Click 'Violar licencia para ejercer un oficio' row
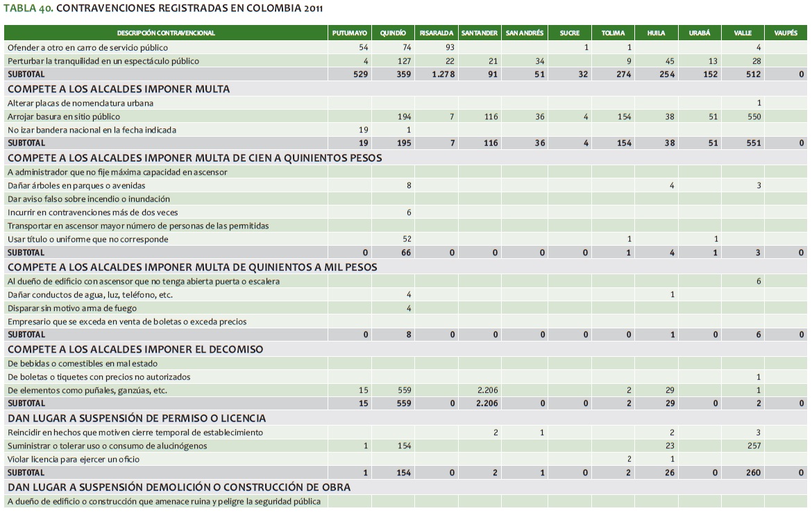 click(x=74, y=459)
